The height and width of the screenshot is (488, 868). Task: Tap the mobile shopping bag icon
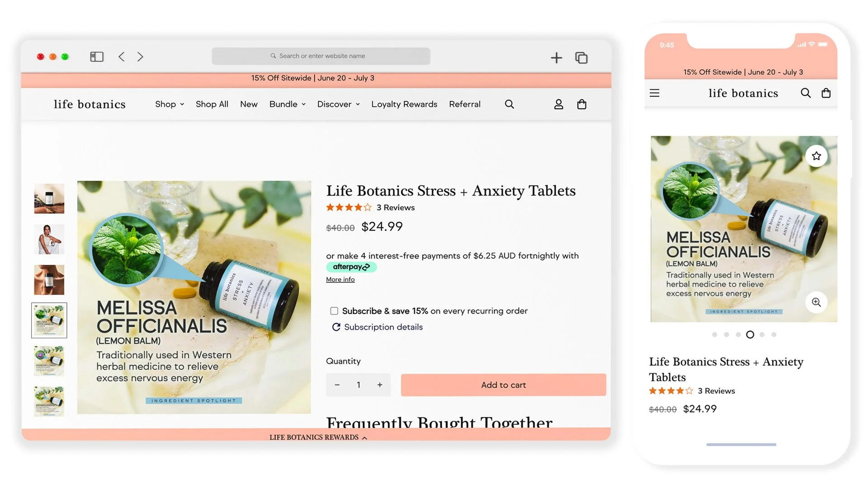(826, 93)
